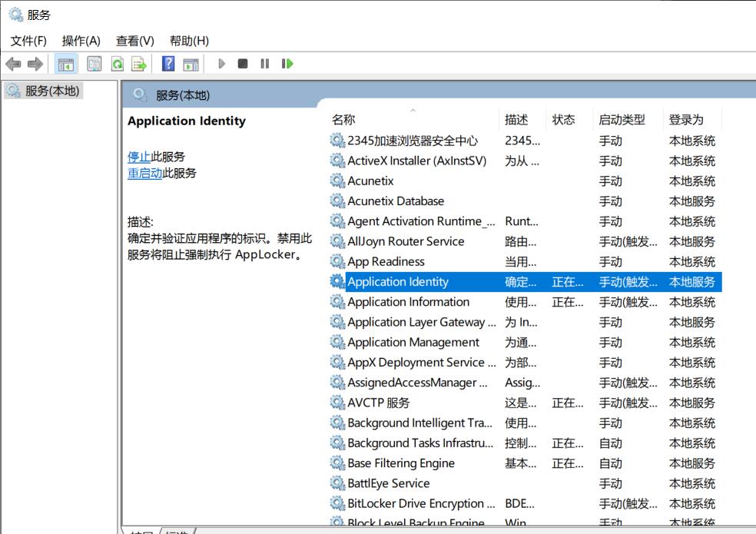Open the 文件(F) menu
This screenshot has width=756, height=534.
[28, 41]
